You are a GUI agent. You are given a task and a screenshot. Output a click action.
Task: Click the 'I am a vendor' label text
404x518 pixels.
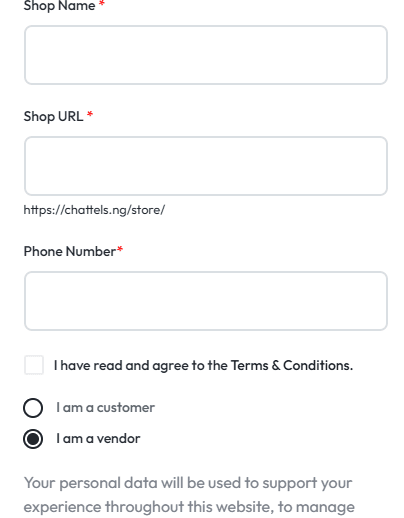[x=98, y=439]
